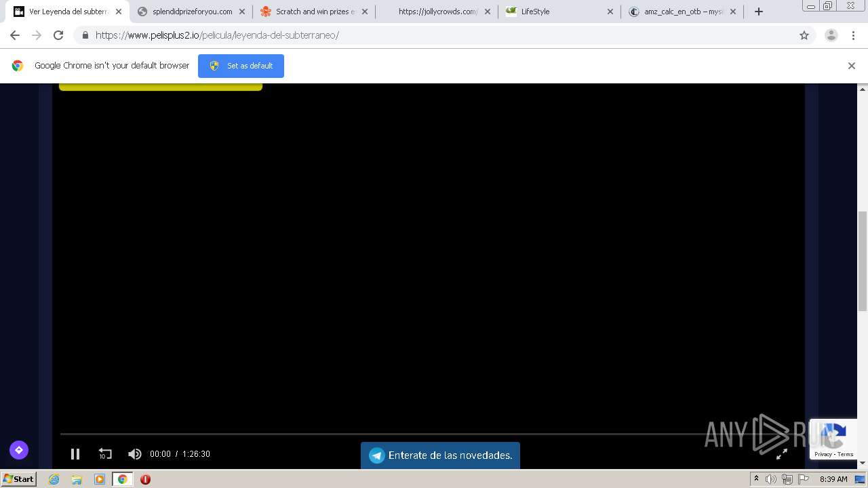Open Action Center flag tray icon
868x488 pixels.
[804, 479]
